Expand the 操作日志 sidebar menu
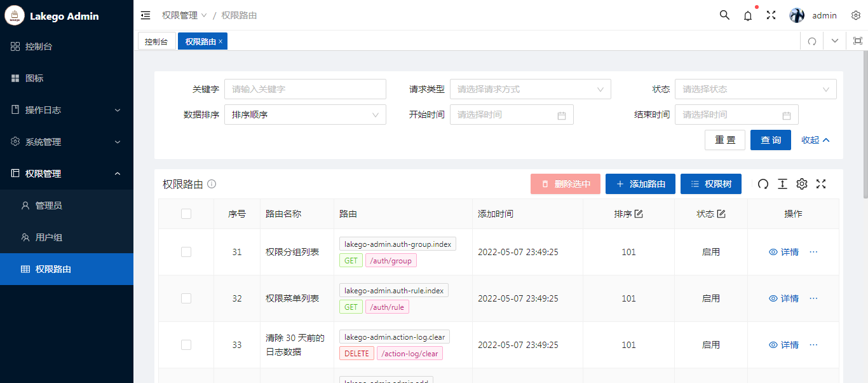868x383 pixels. coord(67,110)
